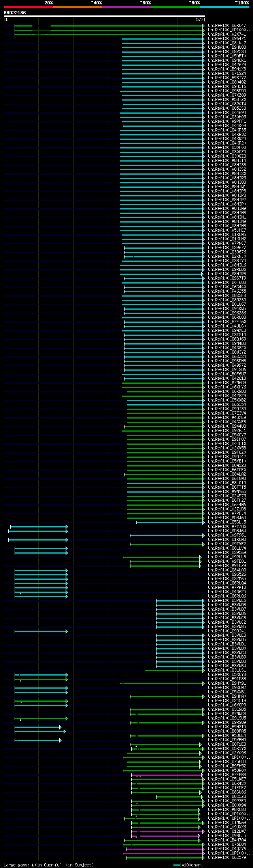The width and height of the screenshot is (253, 868).
Task: Open hit UniRef100_Q42679
Action: (x=227, y=65)
